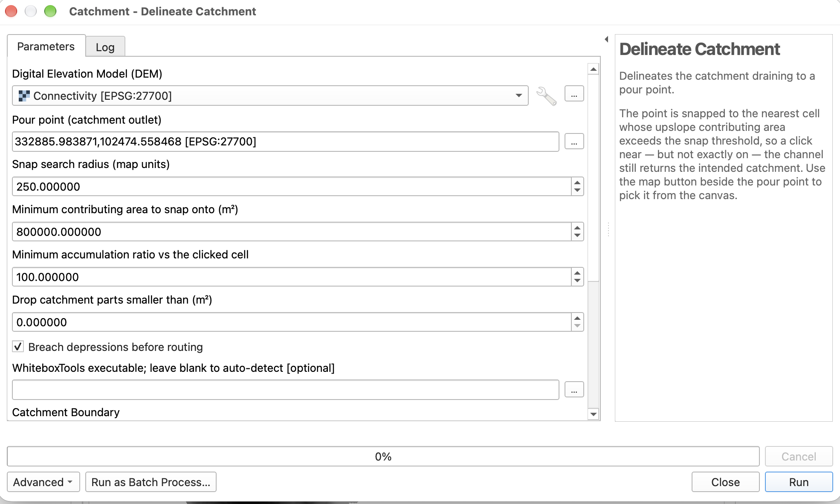The image size is (840, 504).
Task: Run the Delineate Catchment algorithm
Action: tap(799, 482)
